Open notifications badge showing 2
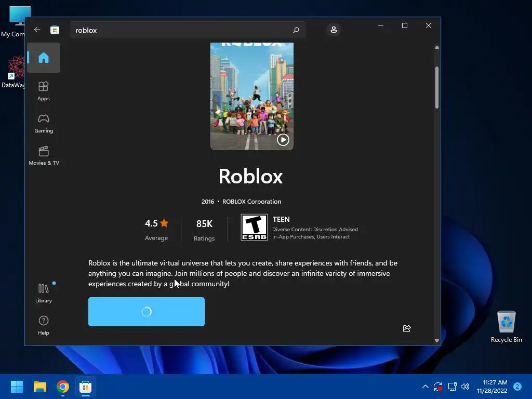 click(x=517, y=387)
